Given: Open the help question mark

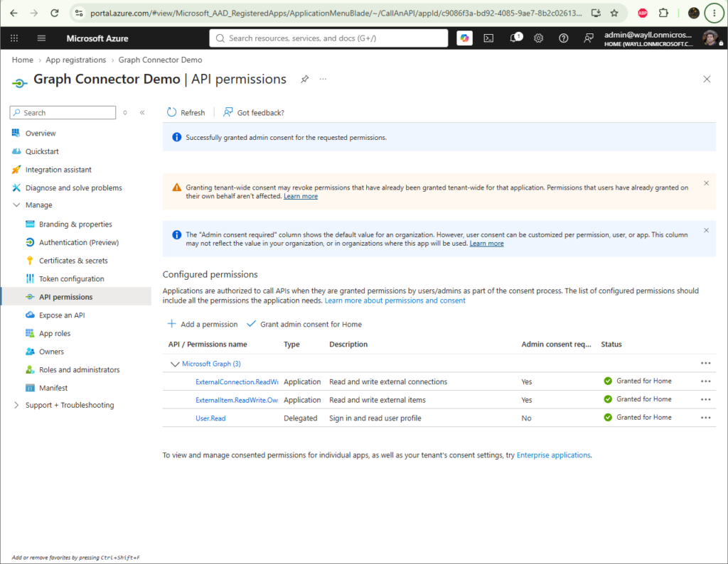Looking at the screenshot, I should [x=563, y=38].
